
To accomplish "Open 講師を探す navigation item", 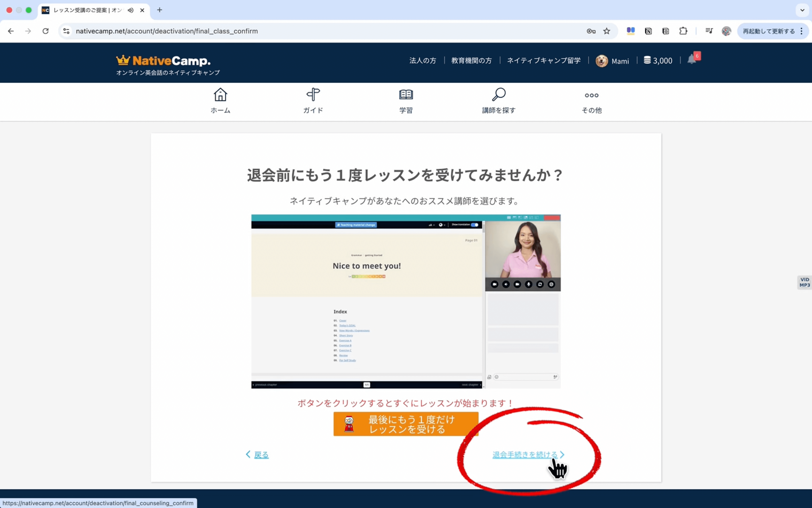I will [499, 101].
